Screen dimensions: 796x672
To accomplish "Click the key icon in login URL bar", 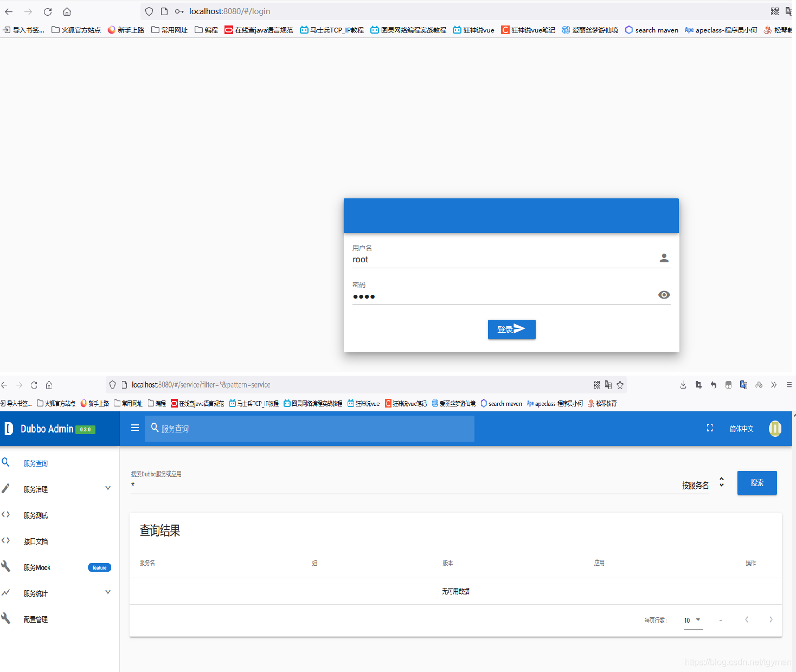I will [x=179, y=11].
